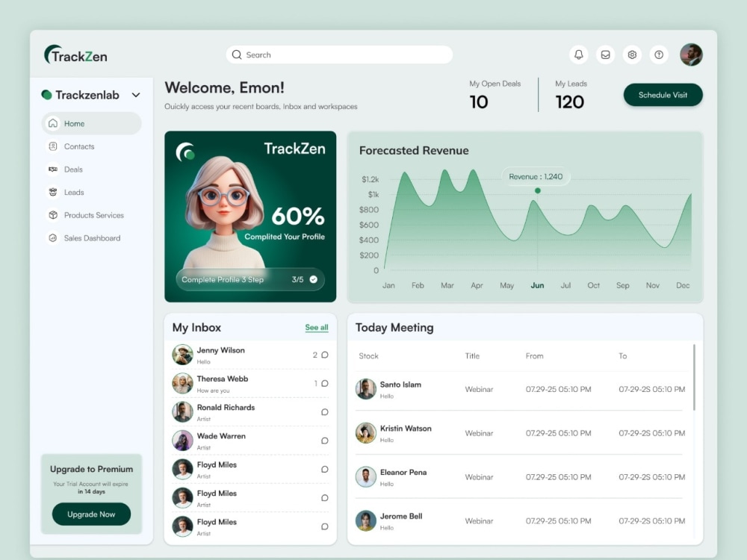Click the Today Meeting scrollbar
The width and height of the screenshot is (747, 560).
(x=694, y=378)
